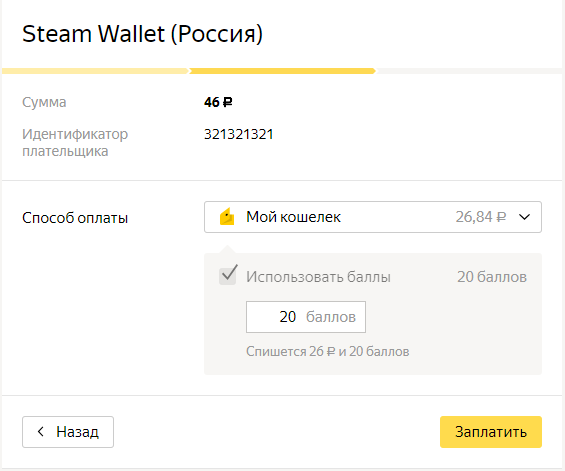Click the 20 баллов available points text
The height and width of the screenshot is (471, 565).
coord(492,277)
